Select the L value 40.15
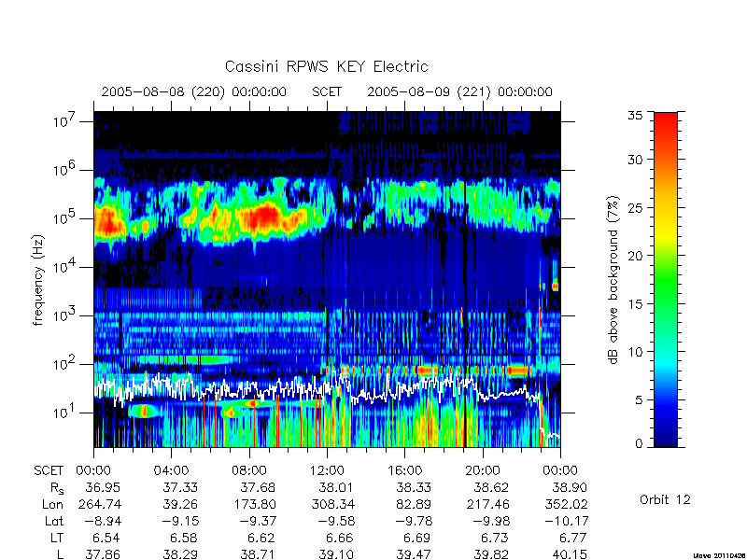The image size is (747, 560). (570, 554)
